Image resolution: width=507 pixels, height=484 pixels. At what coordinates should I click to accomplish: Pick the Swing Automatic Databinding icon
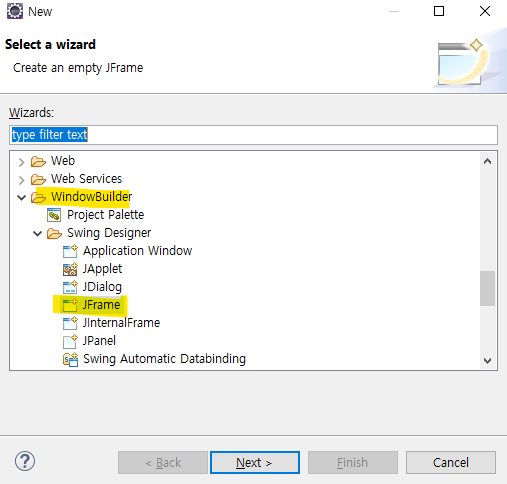point(70,359)
